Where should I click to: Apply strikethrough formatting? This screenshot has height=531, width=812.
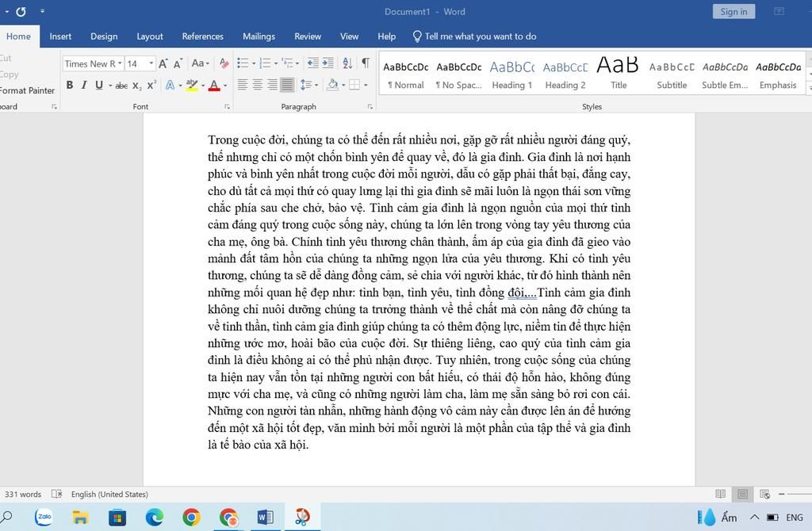click(121, 86)
